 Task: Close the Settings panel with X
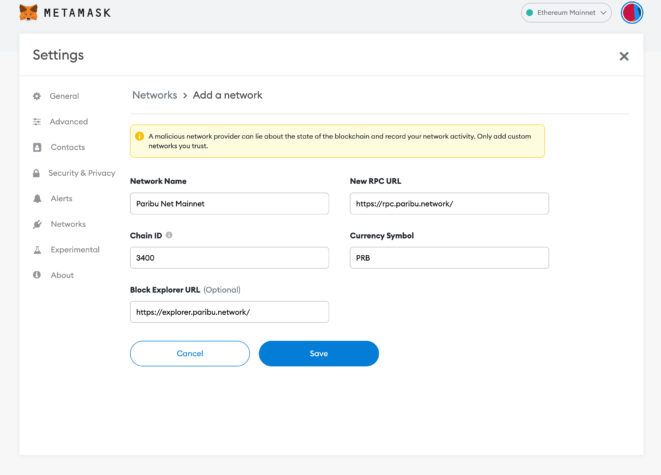(x=624, y=56)
